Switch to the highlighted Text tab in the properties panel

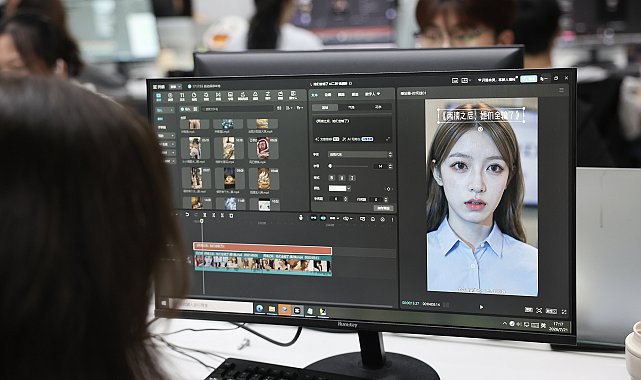pyautogui.click(x=314, y=95)
